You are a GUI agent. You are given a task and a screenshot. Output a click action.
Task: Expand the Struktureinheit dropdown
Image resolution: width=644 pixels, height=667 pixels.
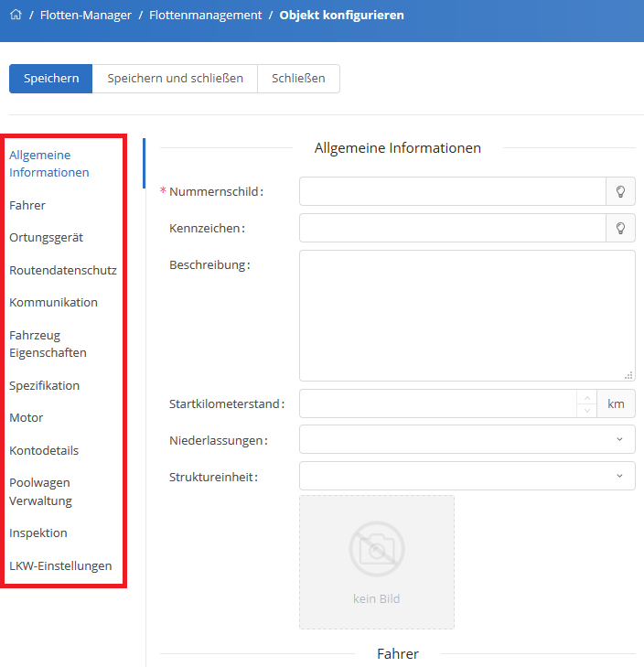pos(467,476)
